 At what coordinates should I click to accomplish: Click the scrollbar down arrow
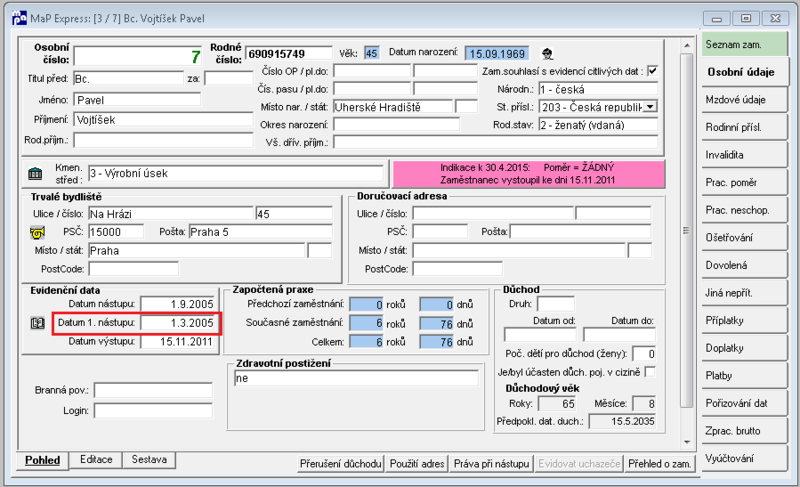(x=687, y=442)
